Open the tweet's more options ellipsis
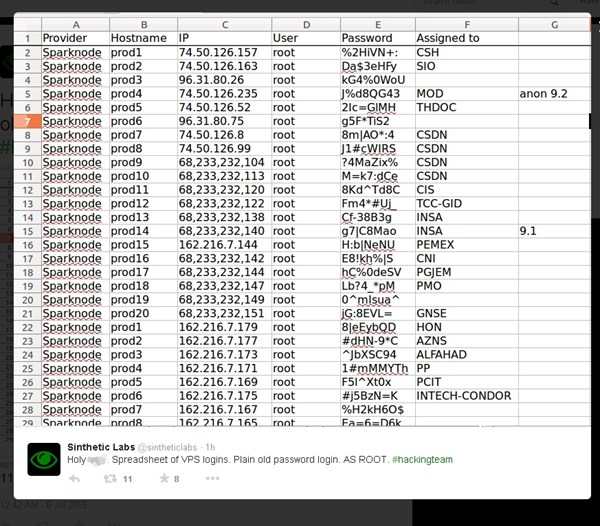Image resolution: width=600 pixels, height=526 pixels. coord(213,478)
